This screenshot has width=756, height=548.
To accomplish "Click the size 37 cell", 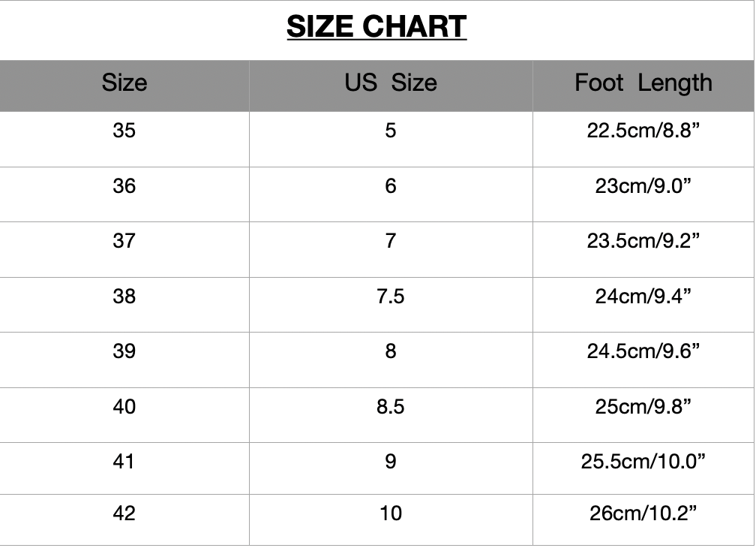I will pyautogui.click(x=124, y=241).
